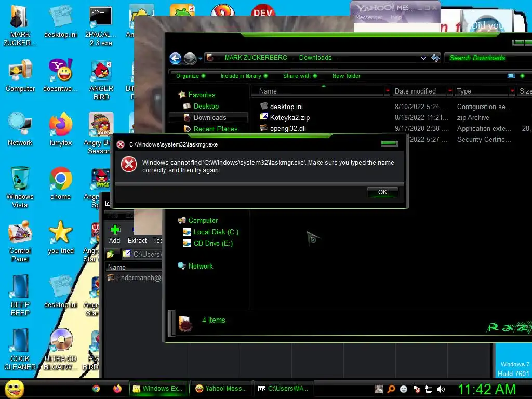The image size is (532, 399).
Task: Select Favorites in the navigation pane
Action: [202, 95]
